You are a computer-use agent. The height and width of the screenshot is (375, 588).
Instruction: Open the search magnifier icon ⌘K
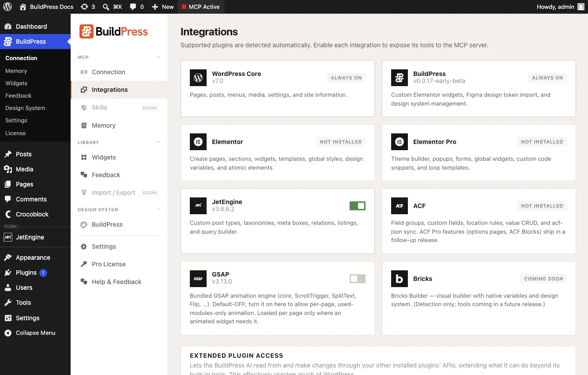[x=112, y=7]
